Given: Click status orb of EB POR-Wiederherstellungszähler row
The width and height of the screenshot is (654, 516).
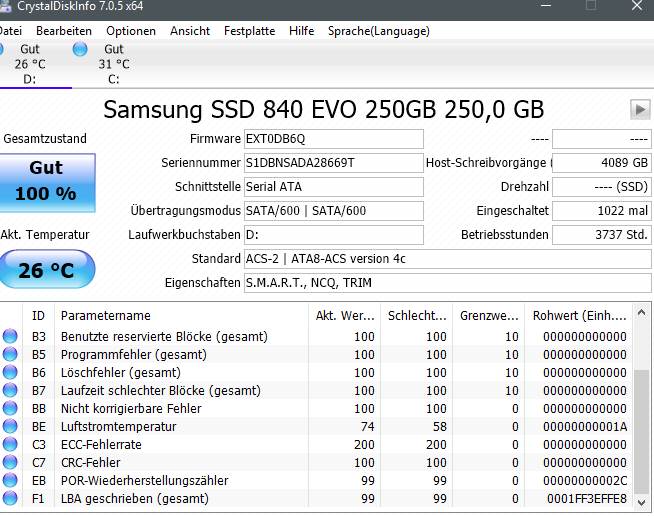Looking at the screenshot, I should pyautogui.click(x=10, y=480).
